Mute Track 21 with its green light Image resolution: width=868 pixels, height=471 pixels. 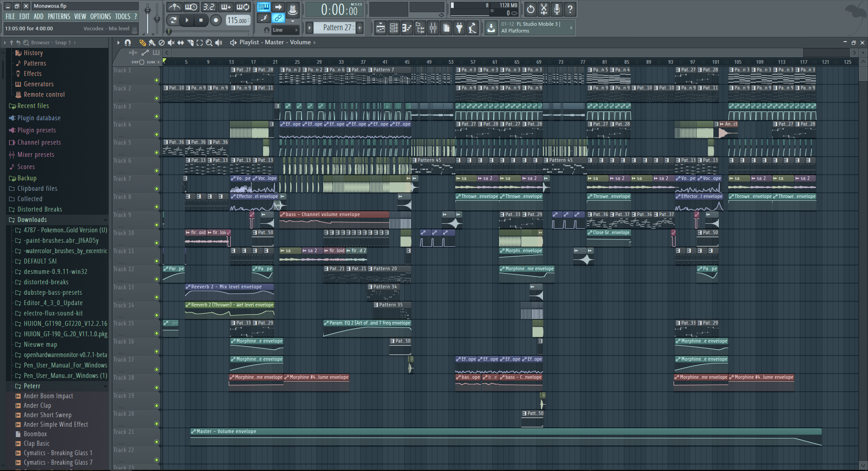(x=156, y=442)
